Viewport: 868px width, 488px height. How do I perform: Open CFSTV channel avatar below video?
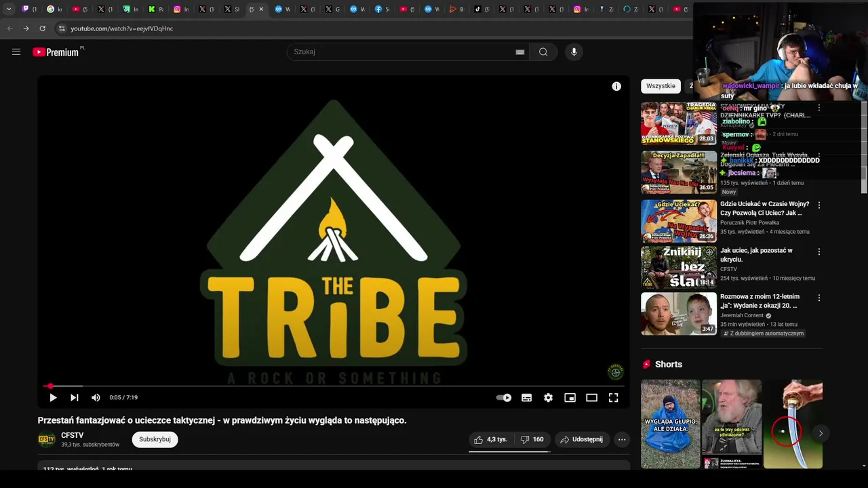(47, 439)
